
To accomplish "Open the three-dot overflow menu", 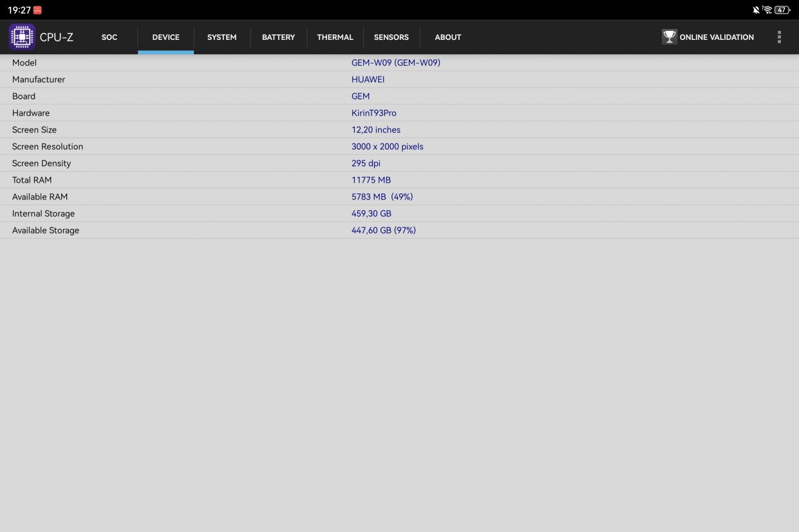I will point(779,37).
